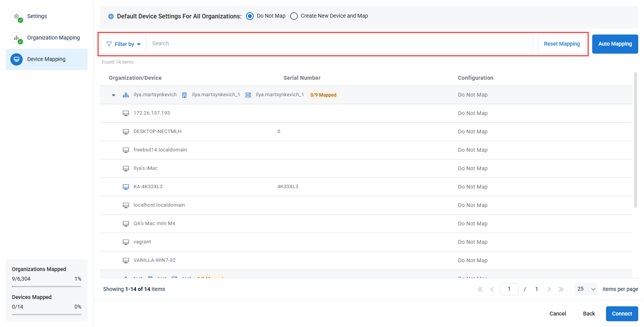Open the Filter by dropdown
644x327 pixels.
pos(124,44)
